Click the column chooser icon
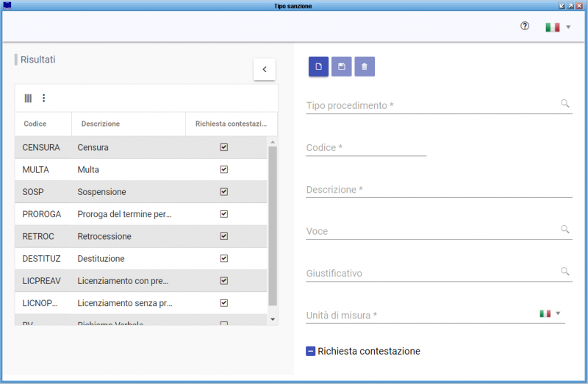The image size is (588, 384). click(x=28, y=98)
